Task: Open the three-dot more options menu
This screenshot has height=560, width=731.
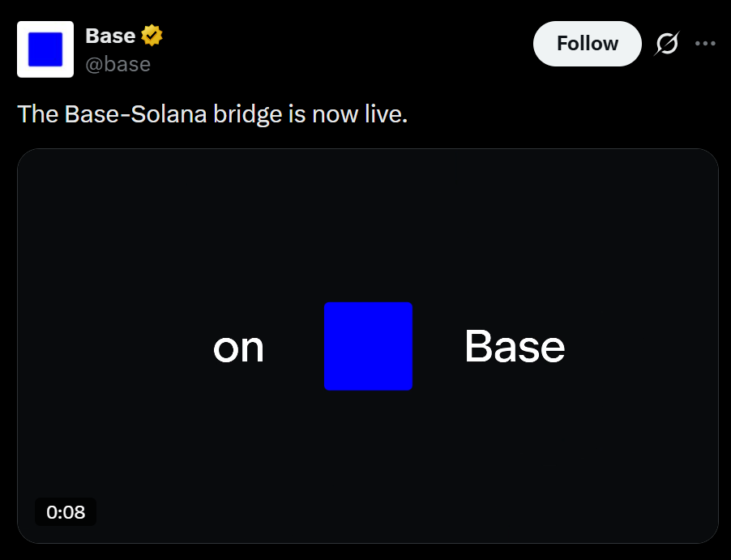Action: click(706, 44)
